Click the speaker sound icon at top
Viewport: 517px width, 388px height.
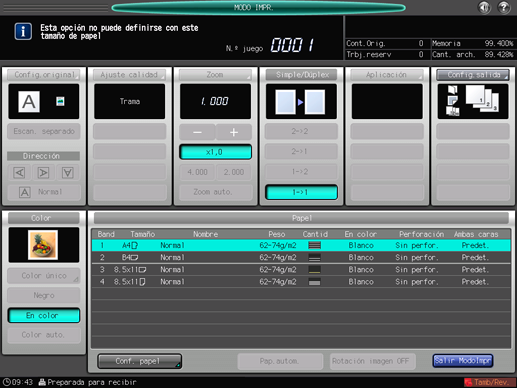tap(484, 7)
